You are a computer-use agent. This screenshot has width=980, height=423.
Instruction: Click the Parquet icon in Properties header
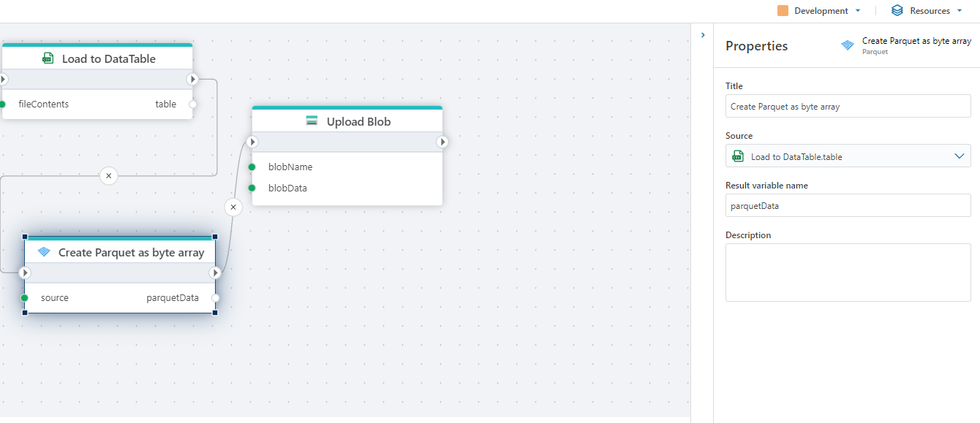(848, 45)
